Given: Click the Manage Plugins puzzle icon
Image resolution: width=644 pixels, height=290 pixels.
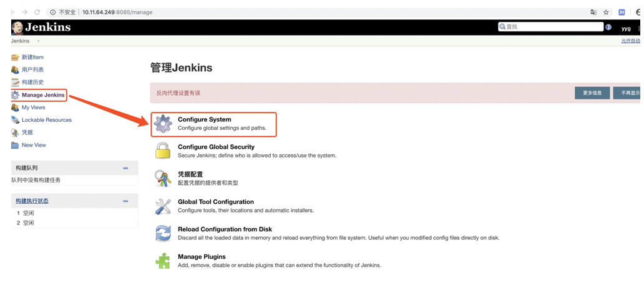Looking at the screenshot, I should 163,261.
